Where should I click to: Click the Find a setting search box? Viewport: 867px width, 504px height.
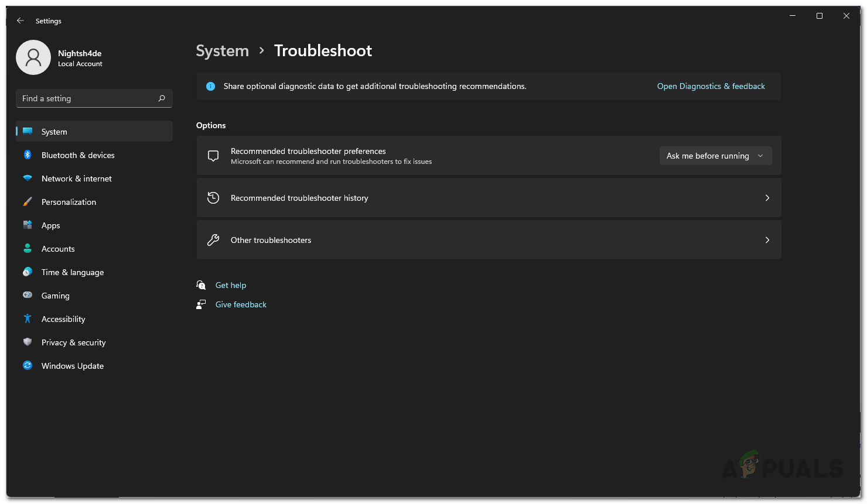tap(88, 98)
